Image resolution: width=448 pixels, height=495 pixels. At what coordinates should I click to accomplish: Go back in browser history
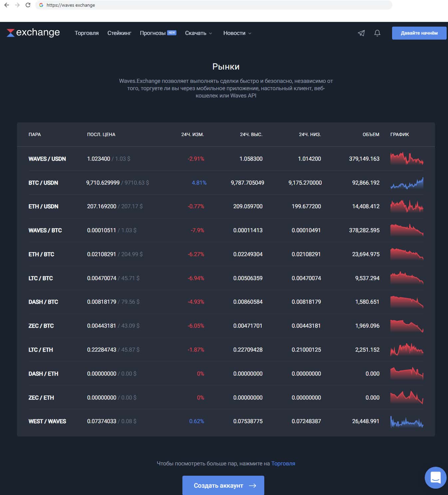tap(7, 5)
